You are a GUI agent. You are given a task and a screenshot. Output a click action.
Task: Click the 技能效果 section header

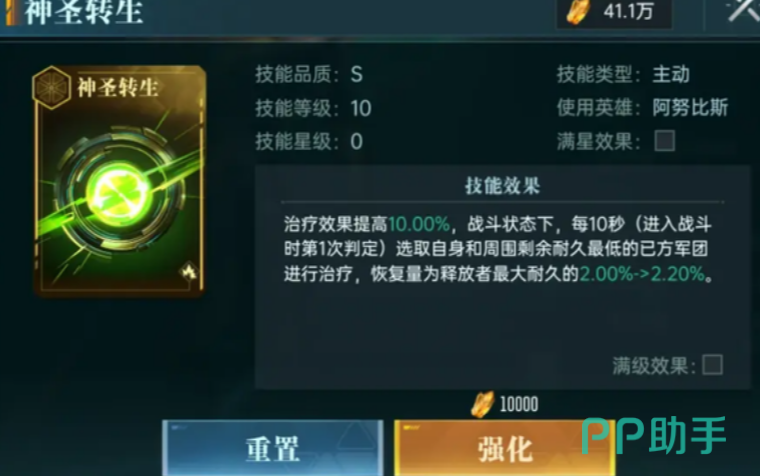(x=502, y=185)
